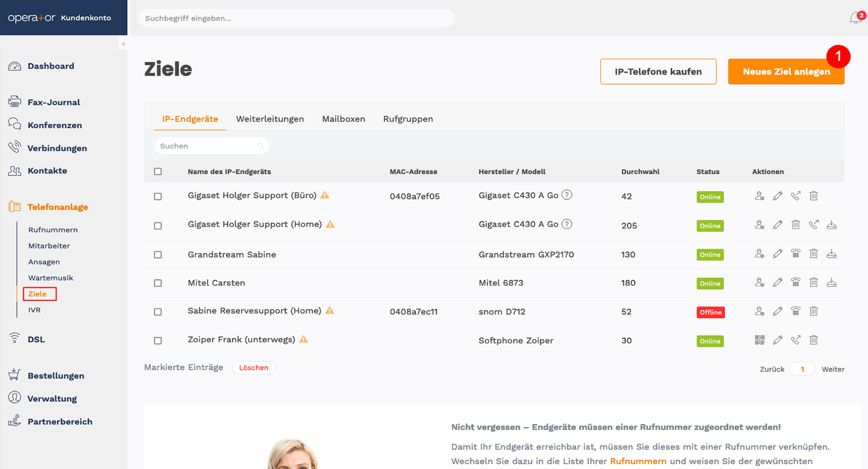
Task: Toggle the select-all checkbox in table header
Action: [158, 171]
